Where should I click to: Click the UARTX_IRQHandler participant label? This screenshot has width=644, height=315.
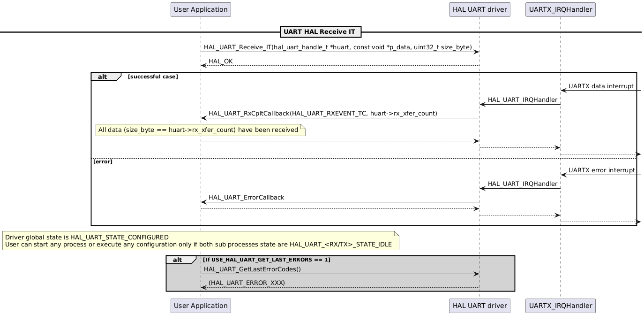coord(561,9)
